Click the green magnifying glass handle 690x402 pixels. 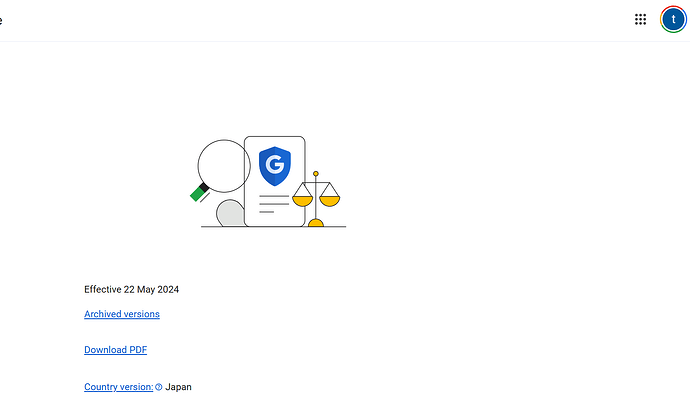[x=197, y=194]
